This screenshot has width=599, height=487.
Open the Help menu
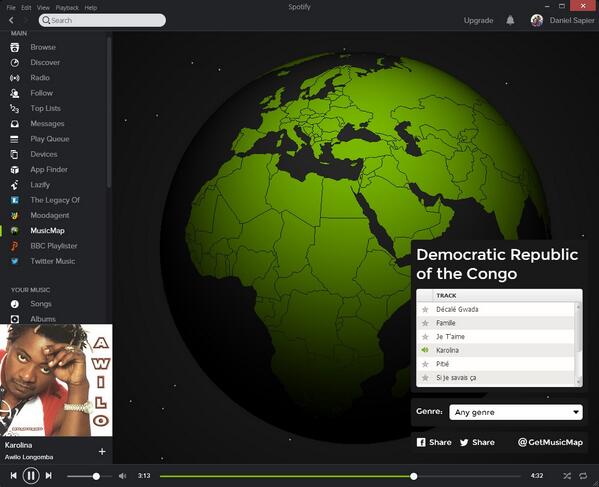(x=91, y=8)
